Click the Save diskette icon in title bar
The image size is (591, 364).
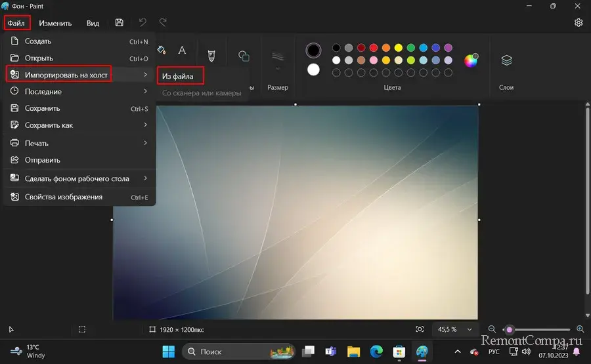pyautogui.click(x=119, y=23)
